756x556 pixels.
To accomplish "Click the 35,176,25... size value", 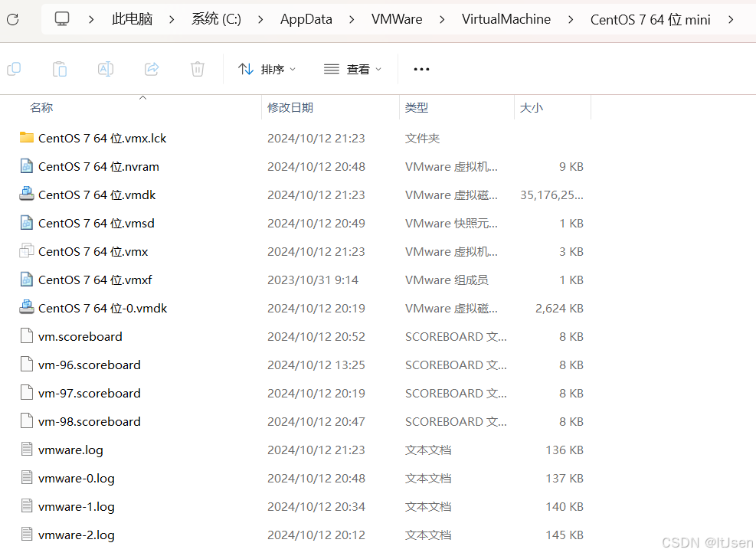I will (x=551, y=195).
